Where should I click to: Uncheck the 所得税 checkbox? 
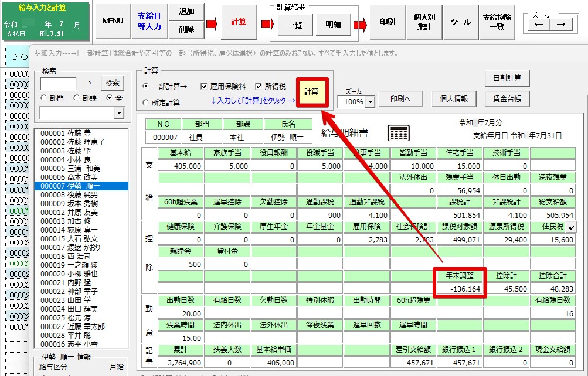(259, 86)
